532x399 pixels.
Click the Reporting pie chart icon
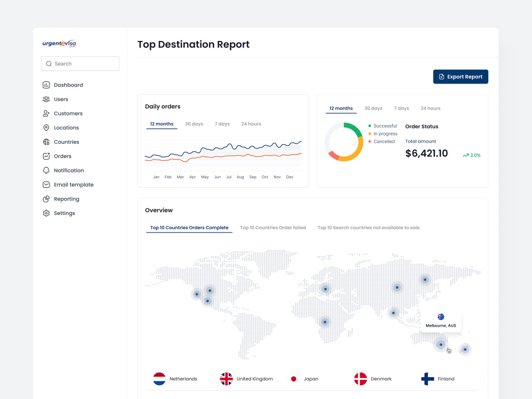[46, 199]
